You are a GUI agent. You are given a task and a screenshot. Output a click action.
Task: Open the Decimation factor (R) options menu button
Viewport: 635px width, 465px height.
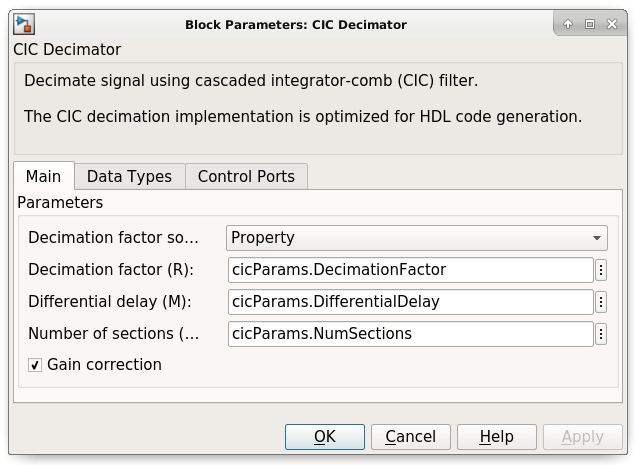click(x=601, y=270)
